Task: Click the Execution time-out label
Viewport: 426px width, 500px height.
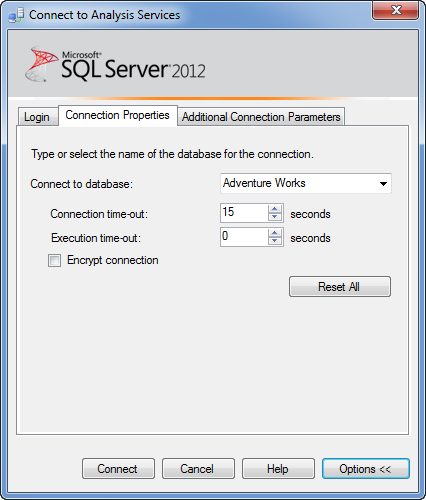Action: click(x=96, y=238)
